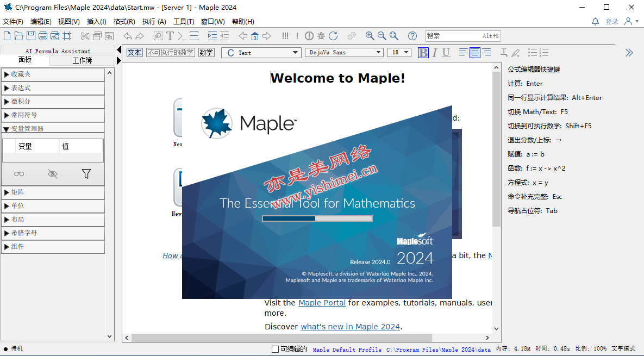Print the document with the printer icon

[x=43, y=36]
